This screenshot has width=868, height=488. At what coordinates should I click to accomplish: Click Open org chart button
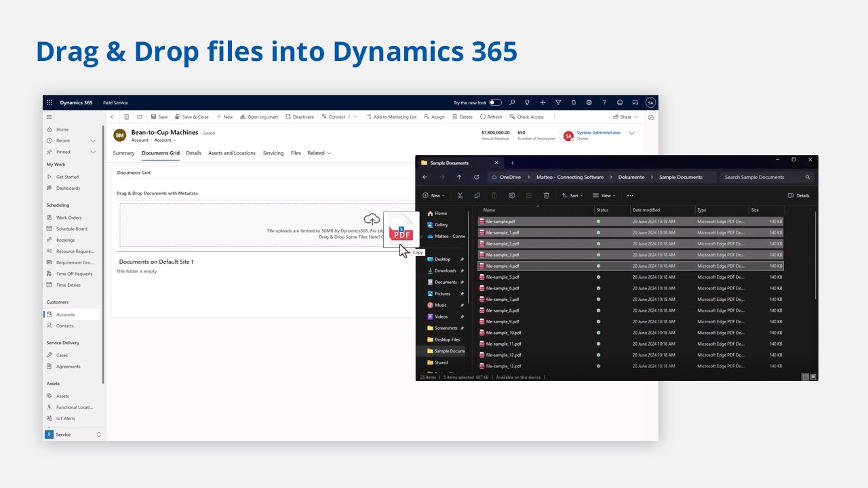[259, 117]
